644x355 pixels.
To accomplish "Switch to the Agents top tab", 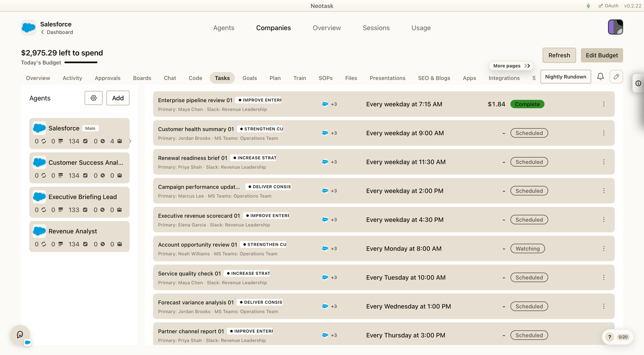I will (224, 28).
